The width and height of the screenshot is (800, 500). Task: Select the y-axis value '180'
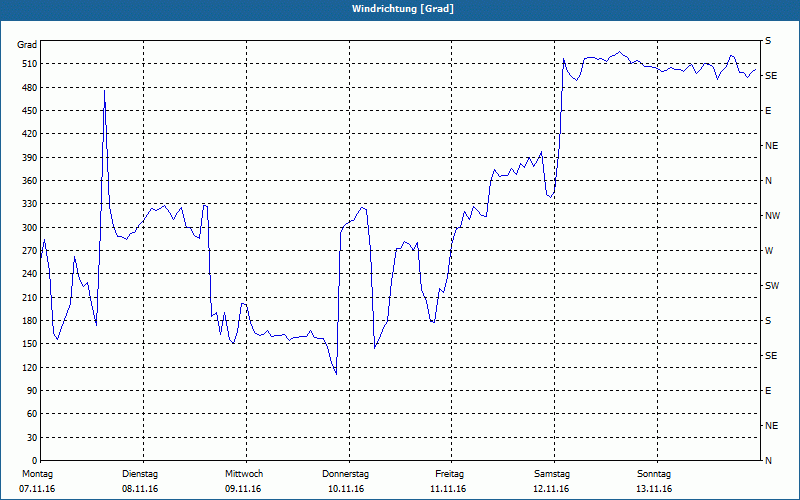tap(29, 320)
